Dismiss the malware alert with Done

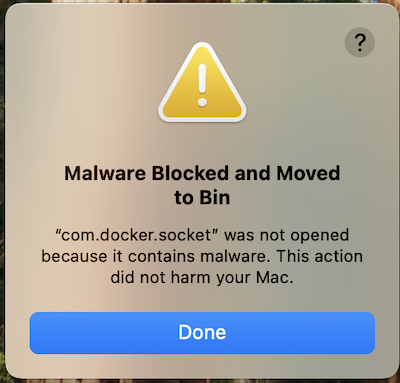(202, 333)
